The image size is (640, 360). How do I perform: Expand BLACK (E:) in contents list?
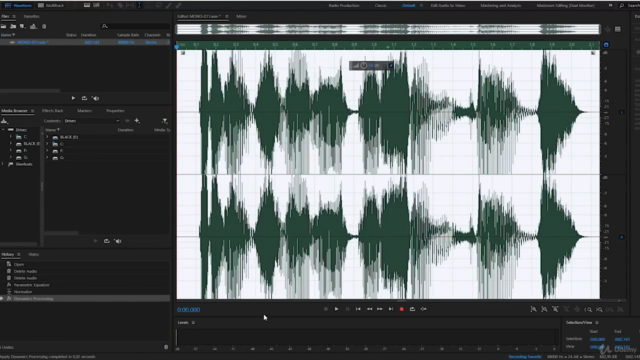click(47, 137)
